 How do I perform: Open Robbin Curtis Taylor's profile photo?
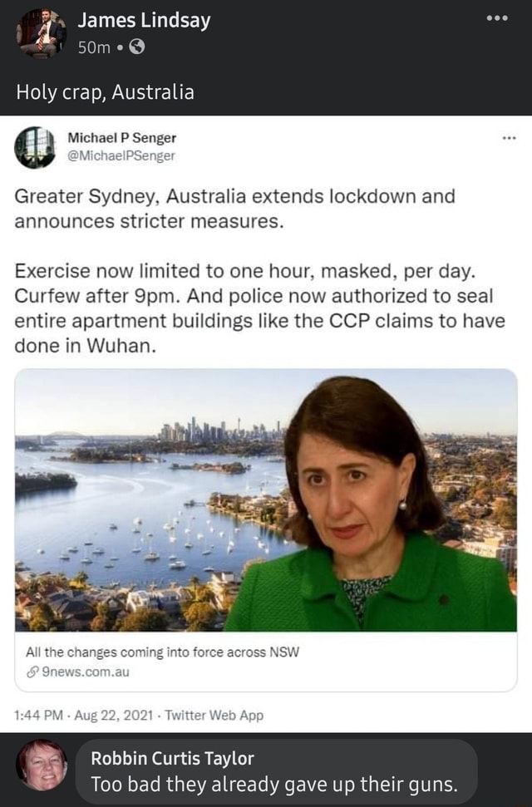click(x=42, y=765)
